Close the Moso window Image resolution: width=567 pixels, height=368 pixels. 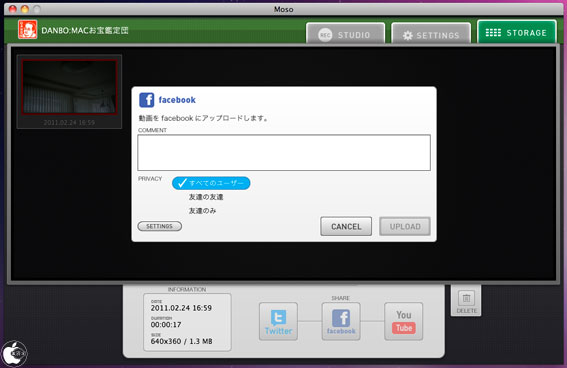[13, 9]
